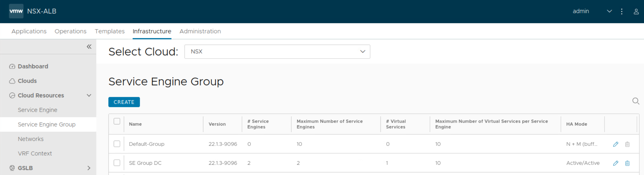Click the trash icon for Default-Group
The height and width of the screenshot is (175, 644).
pyautogui.click(x=627, y=144)
